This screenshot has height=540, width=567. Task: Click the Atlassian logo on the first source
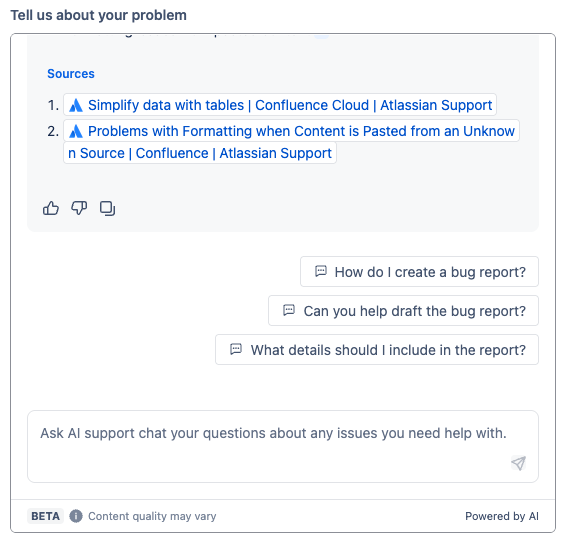coord(76,105)
